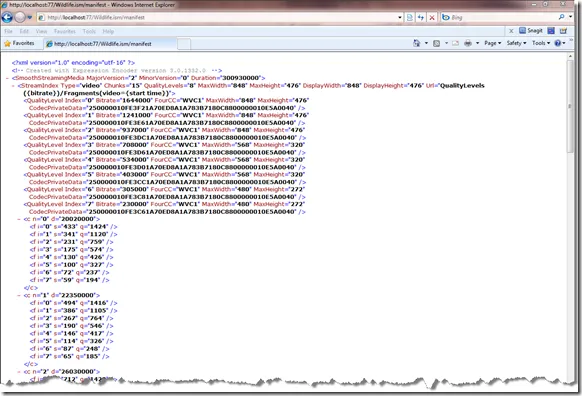
Task: Expand command bar overflow chevron
Action: [x=571, y=40]
